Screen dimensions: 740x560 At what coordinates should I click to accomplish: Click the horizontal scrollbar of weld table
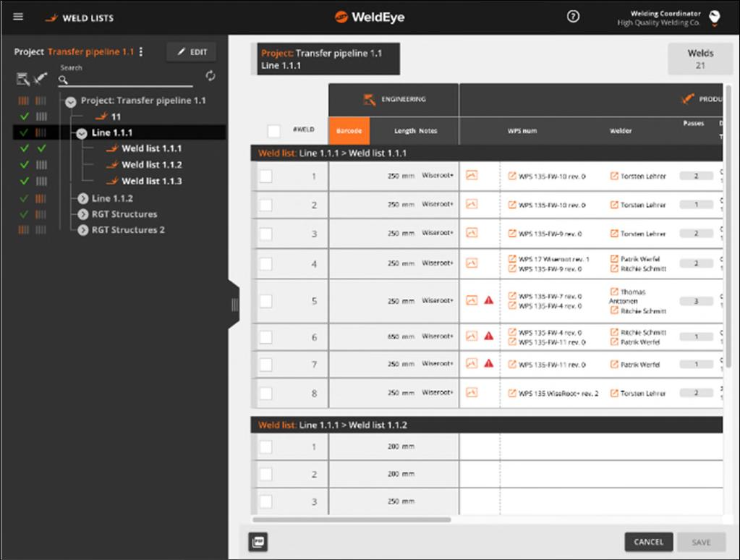pyautogui.click(x=352, y=520)
